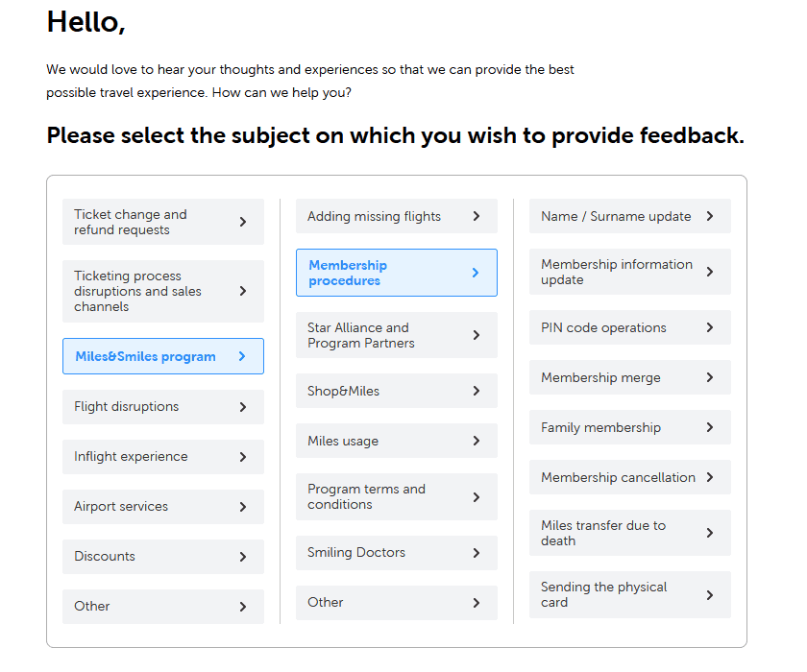Open the Inflight experience subject
The image size is (807, 672).
[x=162, y=457]
